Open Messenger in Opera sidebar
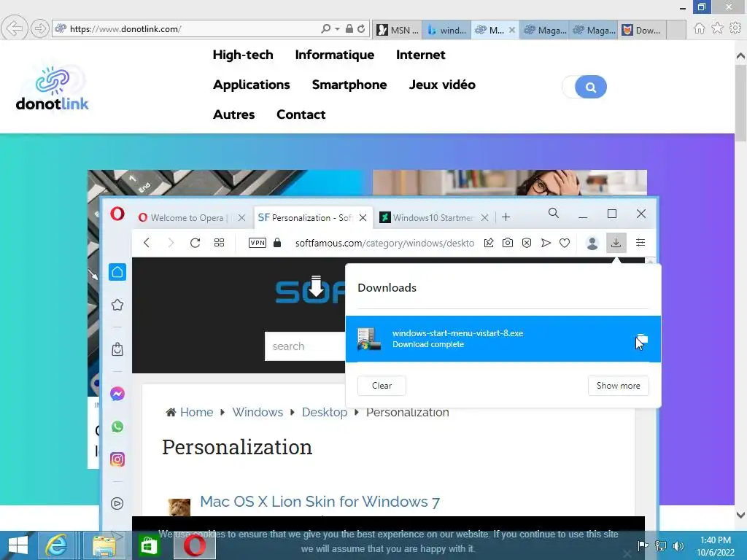Viewport: 747px width, 560px height. 117,394
